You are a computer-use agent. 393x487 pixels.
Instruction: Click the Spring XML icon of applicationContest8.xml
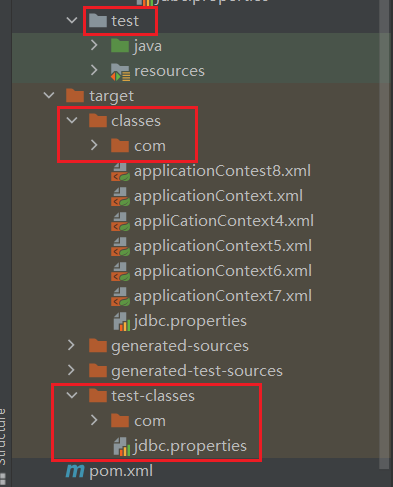point(120,172)
